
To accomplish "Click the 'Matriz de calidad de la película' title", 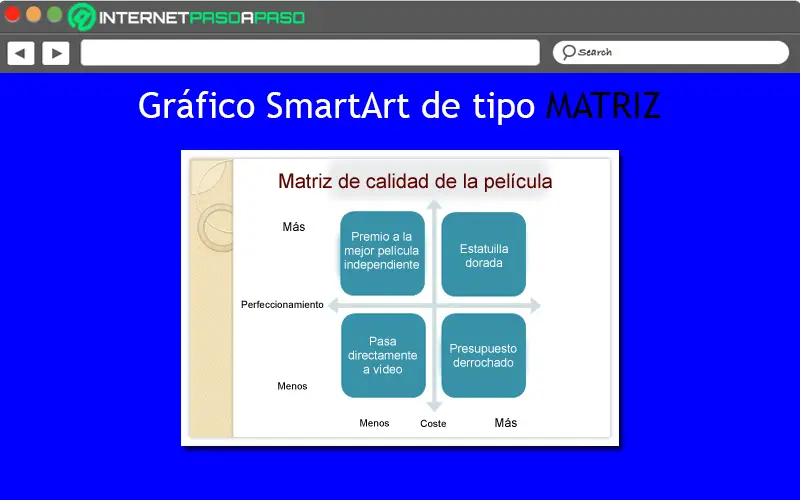I will (x=415, y=181).
